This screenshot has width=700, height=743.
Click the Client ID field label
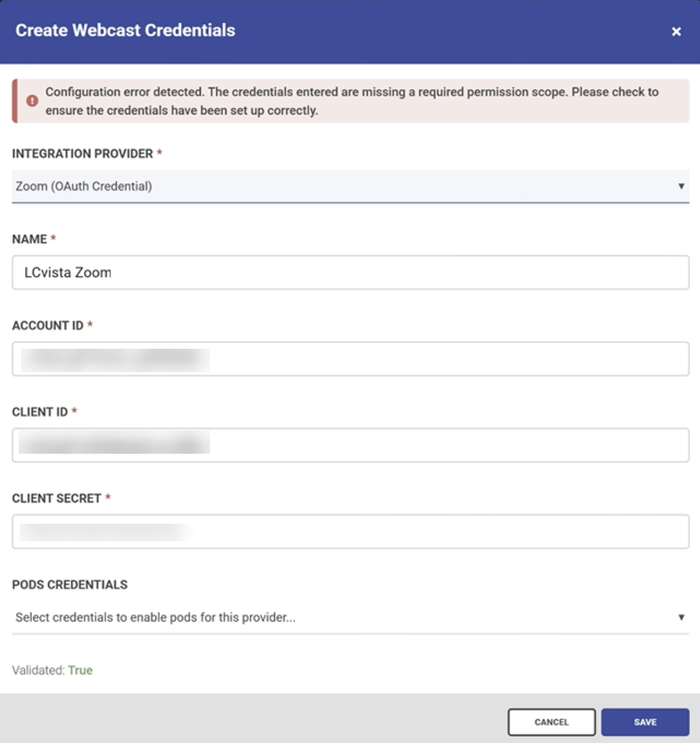40,412
